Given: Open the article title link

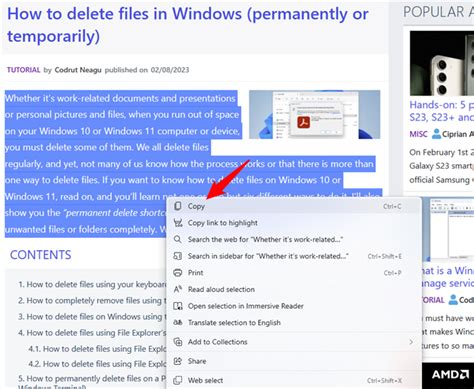Looking at the screenshot, I should pos(188,25).
